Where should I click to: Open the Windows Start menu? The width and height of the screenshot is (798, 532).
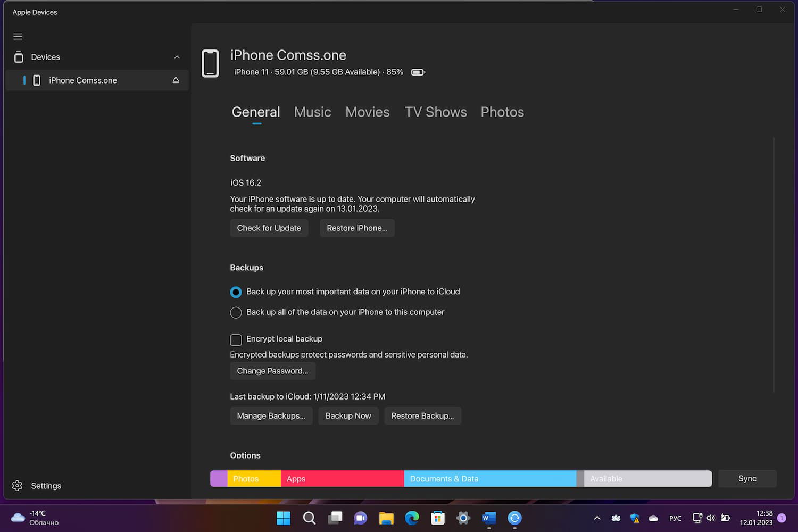pyautogui.click(x=284, y=518)
